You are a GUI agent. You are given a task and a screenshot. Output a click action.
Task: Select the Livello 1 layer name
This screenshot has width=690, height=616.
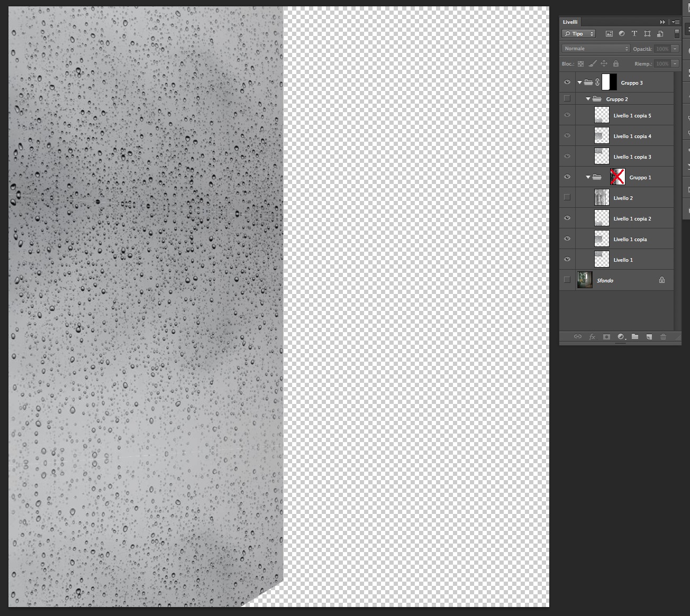[623, 260]
